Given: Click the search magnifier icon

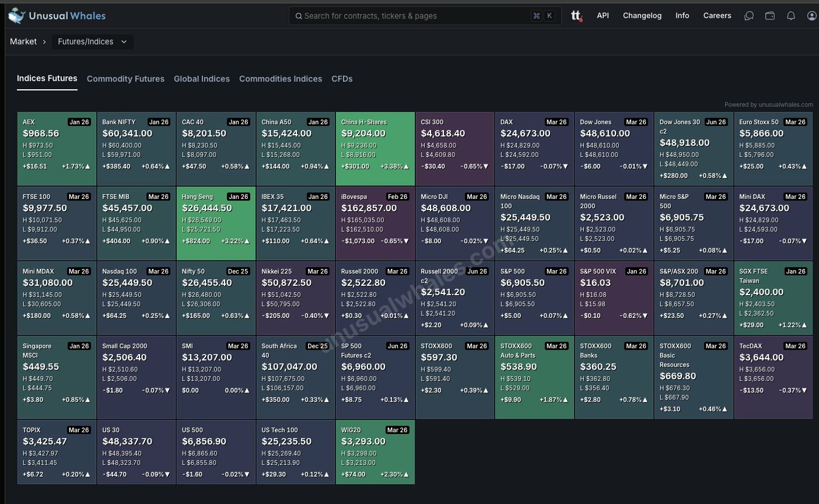Looking at the screenshot, I should click(298, 16).
